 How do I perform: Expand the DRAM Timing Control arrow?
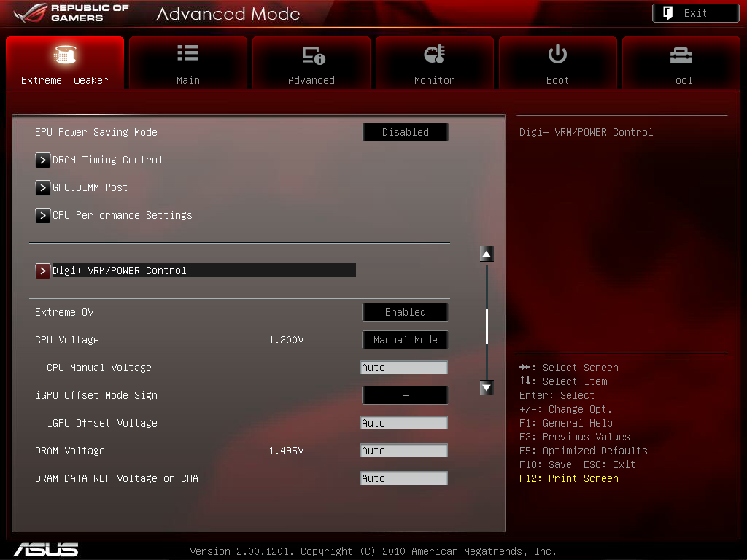43,160
